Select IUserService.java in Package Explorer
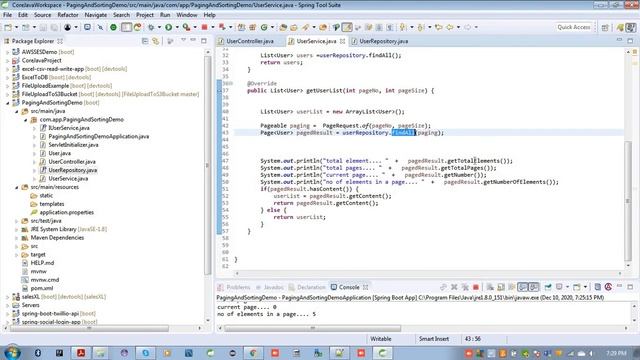Screen dimensions: 640x360 [69, 128]
